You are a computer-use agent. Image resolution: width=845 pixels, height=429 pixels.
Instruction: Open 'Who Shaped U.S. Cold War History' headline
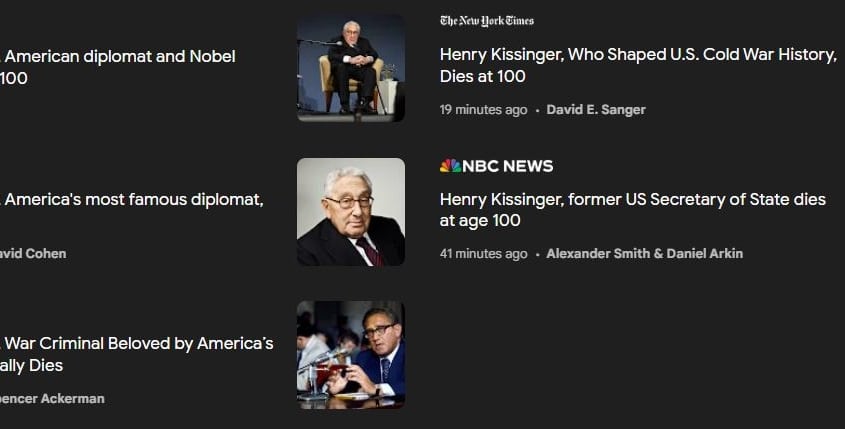[638, 65]
